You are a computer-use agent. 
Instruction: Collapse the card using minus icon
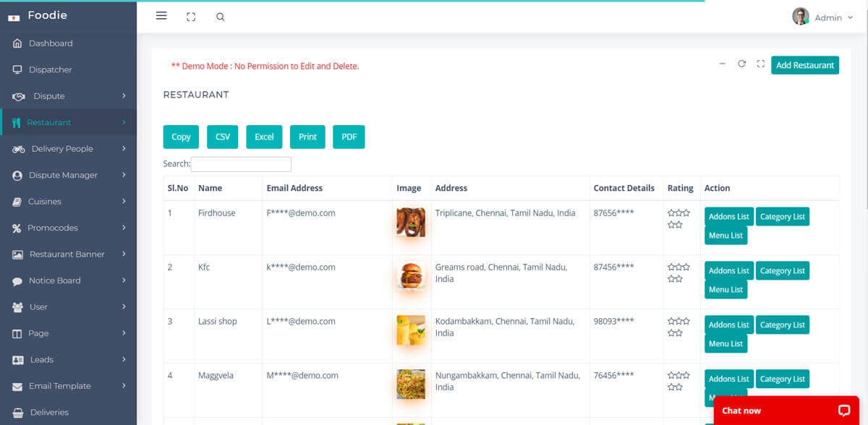click(x=722, y=64)
